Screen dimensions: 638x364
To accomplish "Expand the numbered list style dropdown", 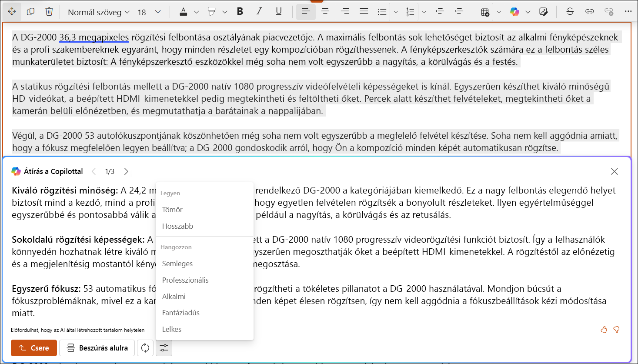I will click(x=424, y=12).
